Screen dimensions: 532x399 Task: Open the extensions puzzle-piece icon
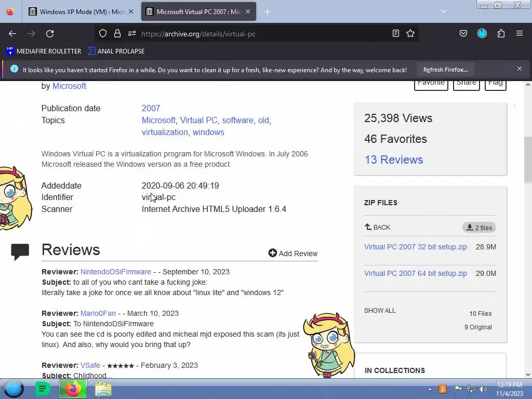[x=501, y=33]
